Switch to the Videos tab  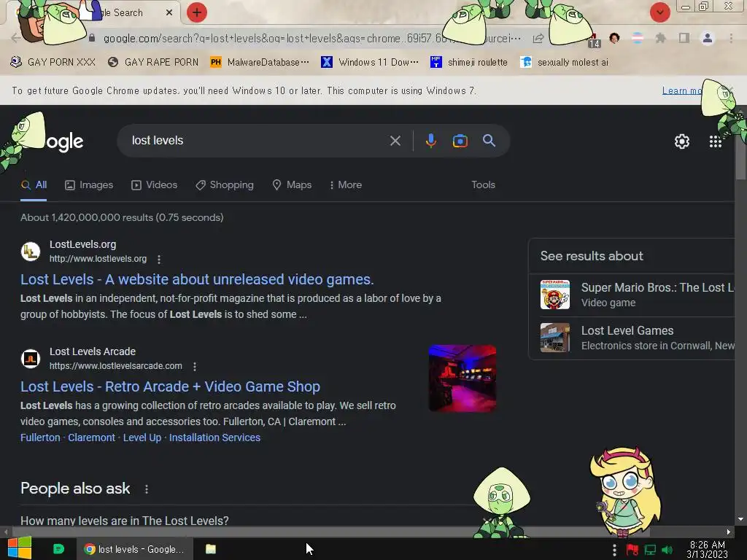(x=155, y=184)
